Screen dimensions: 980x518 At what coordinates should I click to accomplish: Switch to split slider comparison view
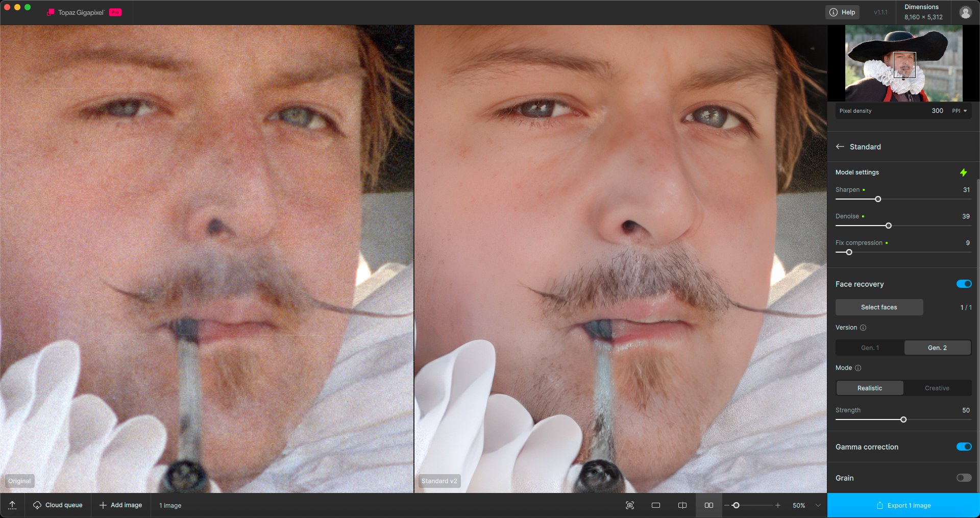click(682, 505)
